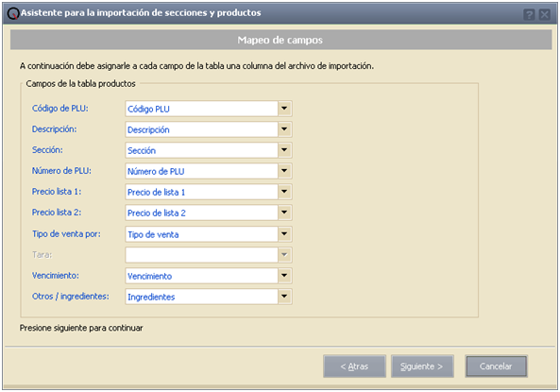The height and width of the screenshot is (392, 560).
Task: Cancel the import wizard
Action: [496, 366]
